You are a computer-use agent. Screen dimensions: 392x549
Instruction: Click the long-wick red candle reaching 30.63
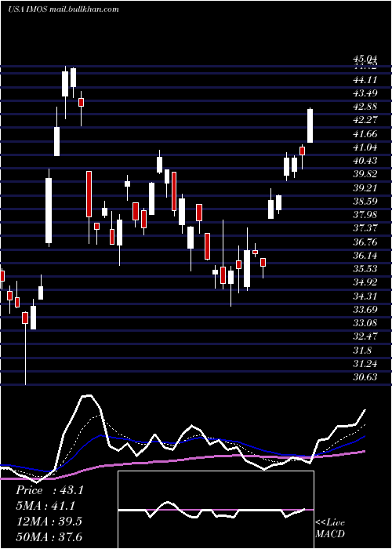(25, 348)
